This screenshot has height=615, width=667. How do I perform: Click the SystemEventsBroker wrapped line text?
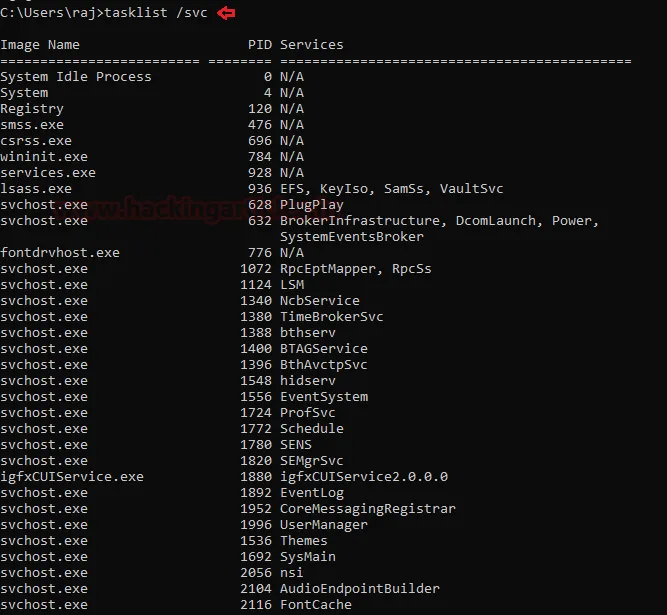tap(351, 237)
